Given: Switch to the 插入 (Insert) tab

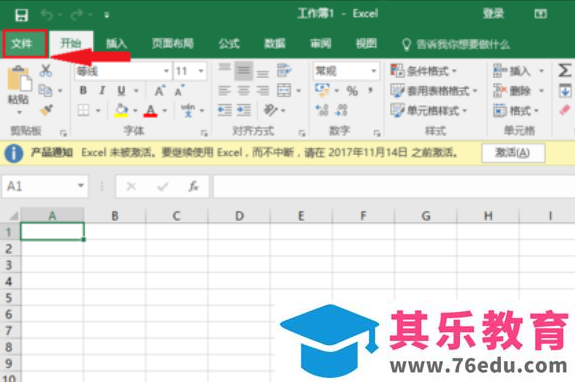Looking at the screenshot, I should pos(116,44).
